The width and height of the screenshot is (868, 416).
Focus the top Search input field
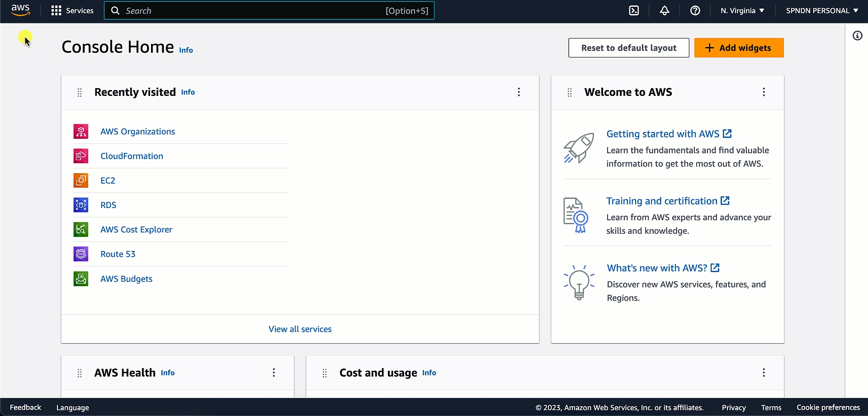253,10
